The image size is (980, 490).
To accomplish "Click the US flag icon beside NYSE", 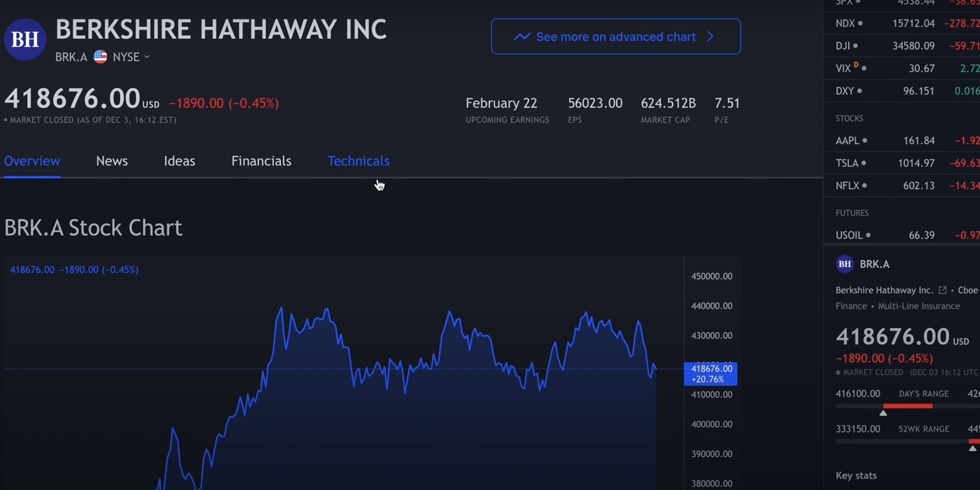I will pos(100,57).
